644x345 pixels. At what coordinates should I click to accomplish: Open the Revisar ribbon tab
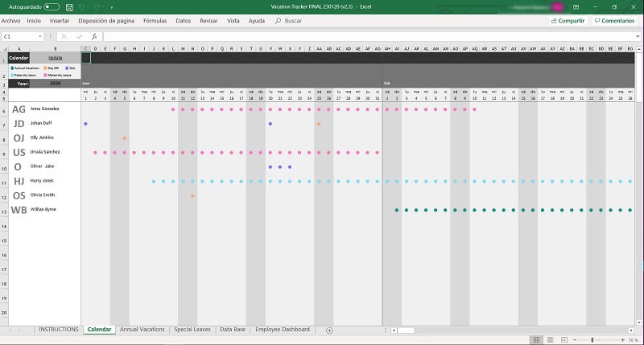[x=208, y=21]
